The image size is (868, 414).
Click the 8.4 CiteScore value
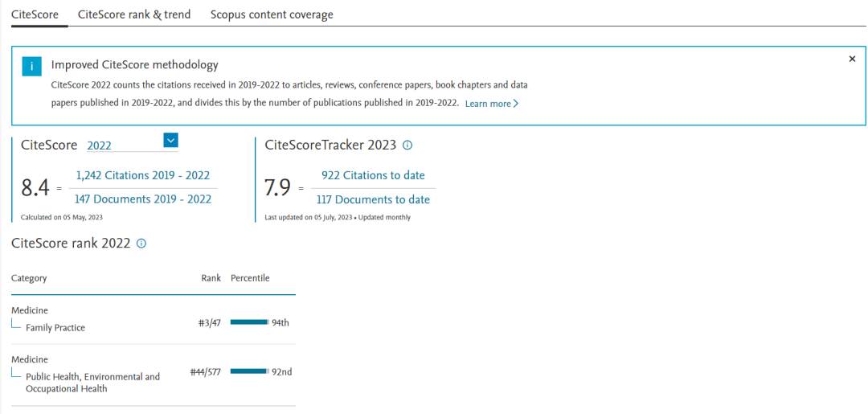click(x=35, y=188)
